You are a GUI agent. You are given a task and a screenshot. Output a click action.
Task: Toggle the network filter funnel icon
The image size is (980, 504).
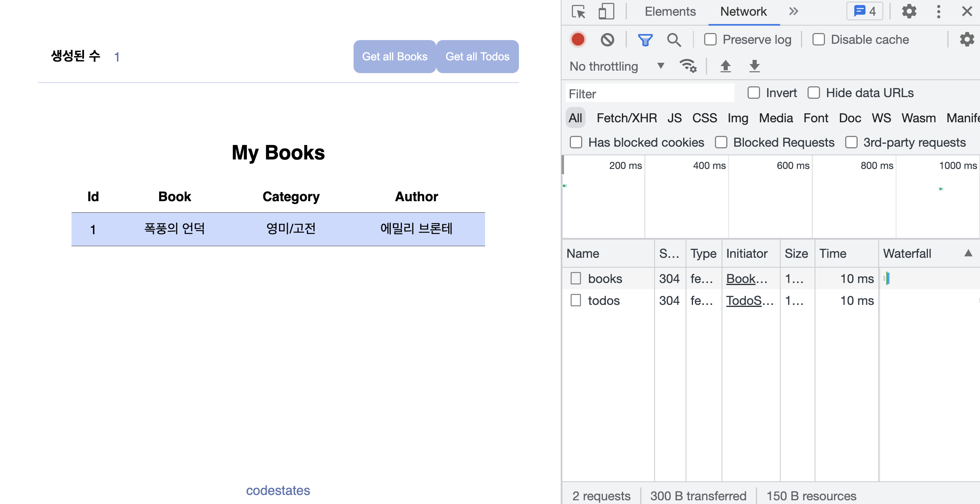tap(645, 40)
